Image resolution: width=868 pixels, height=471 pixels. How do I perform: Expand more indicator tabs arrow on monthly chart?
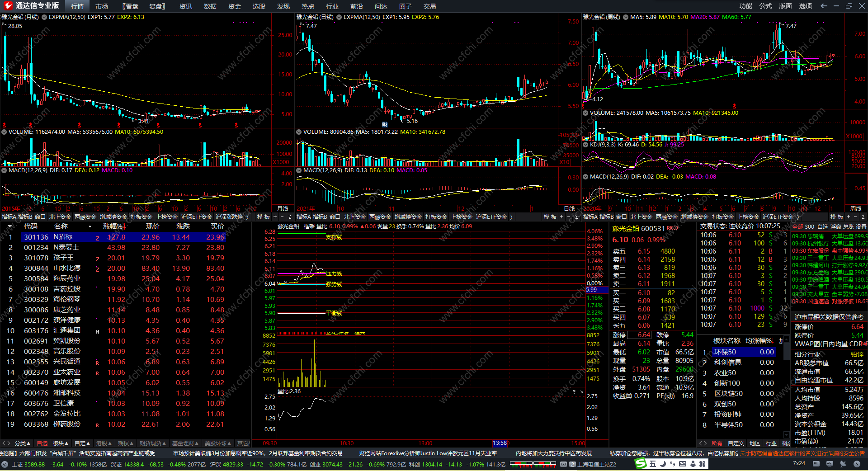coord(247,217)
